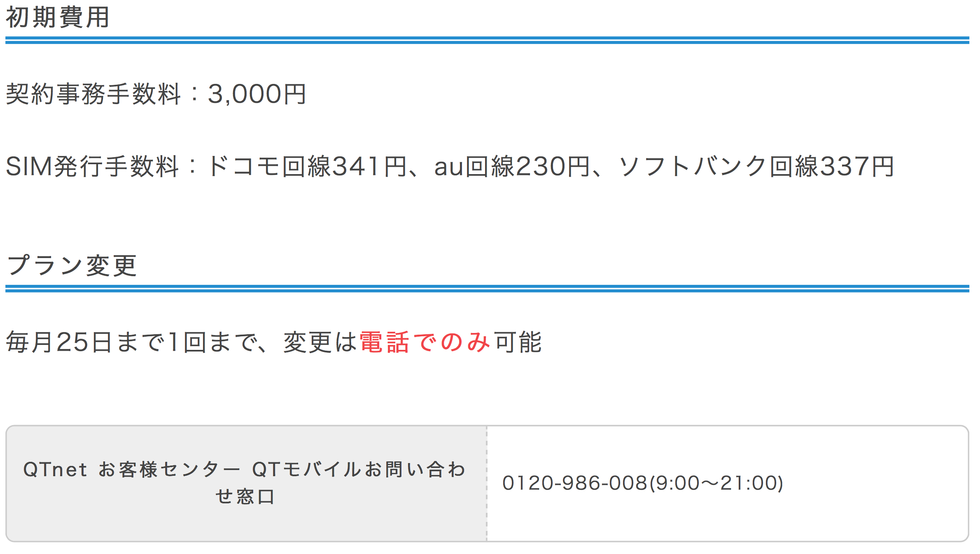The image size is (980, 554).
Task: Click the (9:00〜21:00) business hours text
Action: pyautogui.click(x=716, y=483)
